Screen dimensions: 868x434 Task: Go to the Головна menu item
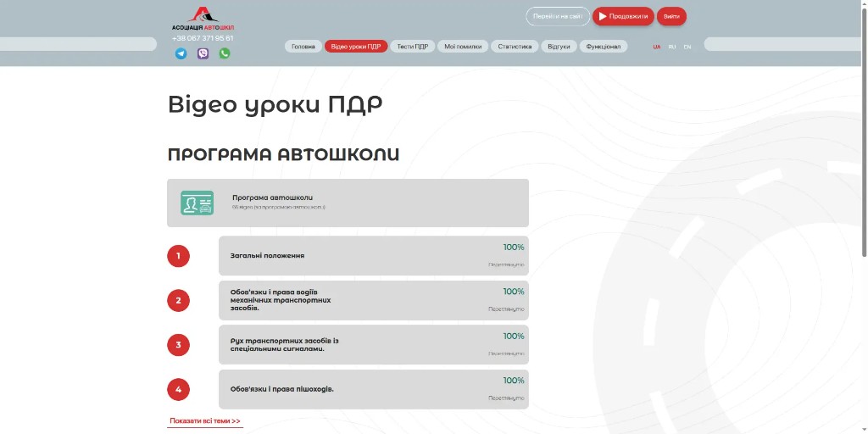point(303,47)
